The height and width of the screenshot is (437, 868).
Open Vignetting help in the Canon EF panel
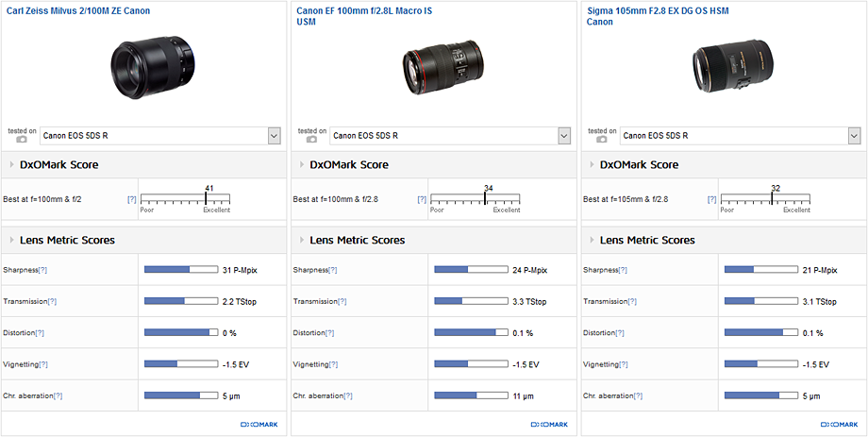(x=333, y=364)
